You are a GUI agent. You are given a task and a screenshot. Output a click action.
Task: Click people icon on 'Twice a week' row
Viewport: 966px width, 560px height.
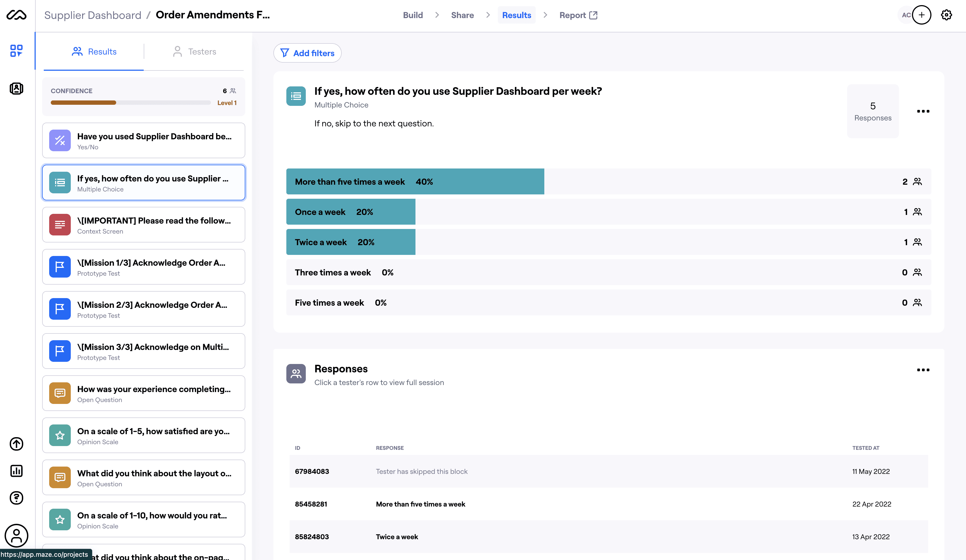click(917, 242)
